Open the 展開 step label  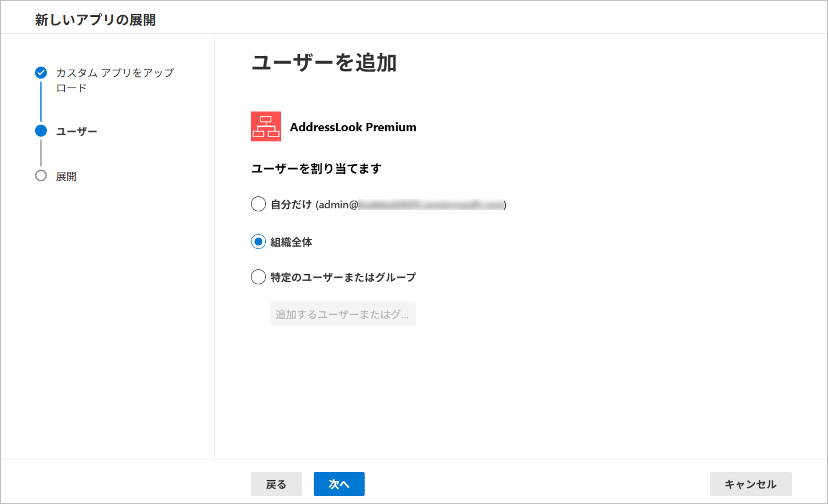pos(67,176)
